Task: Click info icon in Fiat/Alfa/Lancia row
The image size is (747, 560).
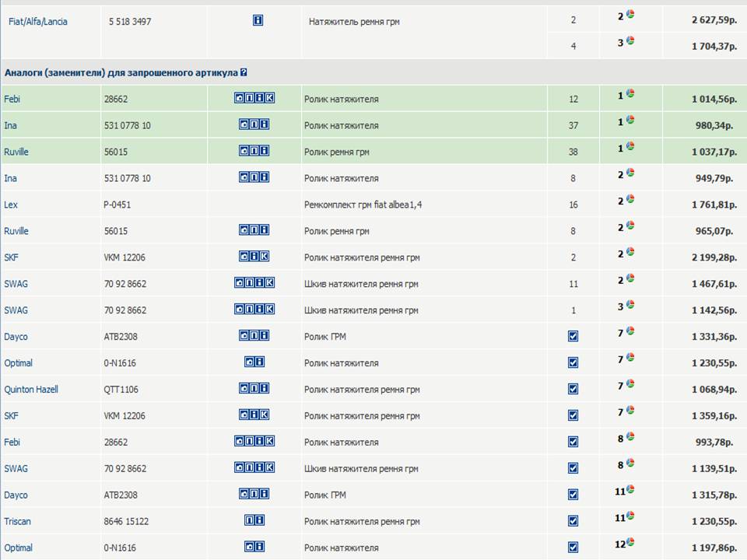Action: point(258,21)
